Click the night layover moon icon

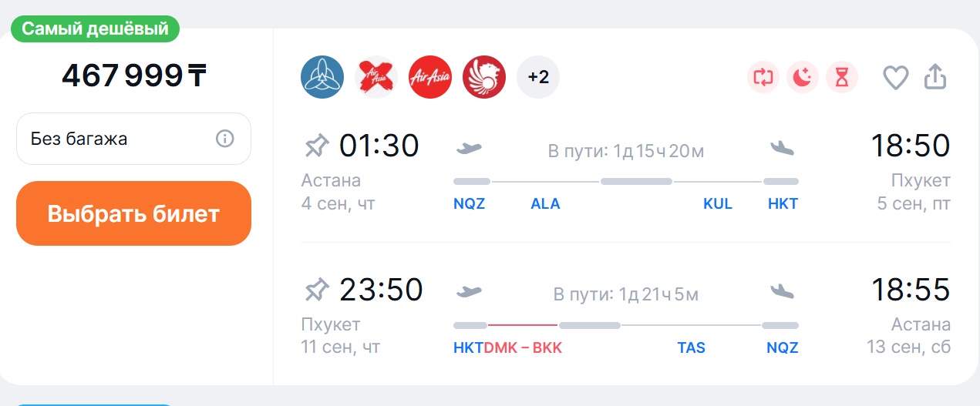[803, 77]
